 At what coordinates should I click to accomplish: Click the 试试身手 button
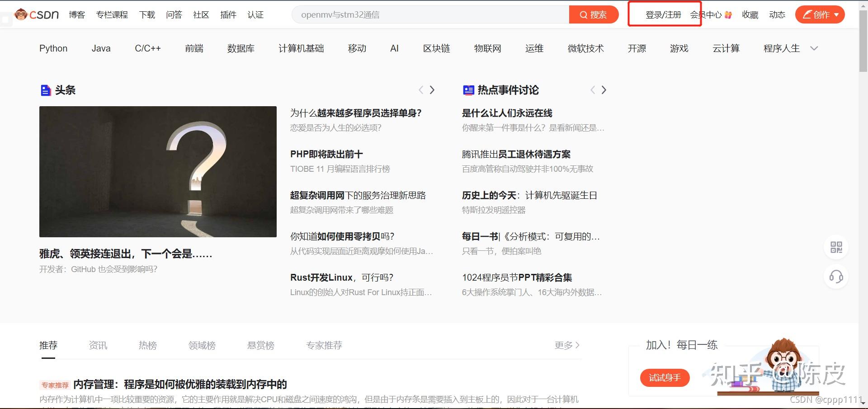[x=665, y=378]
